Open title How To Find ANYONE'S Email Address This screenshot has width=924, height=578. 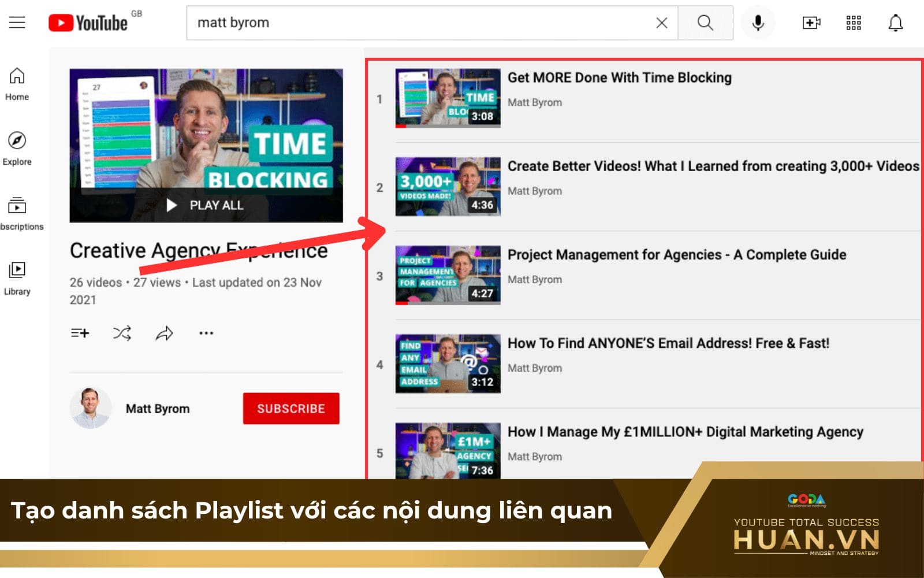[668, 343]
